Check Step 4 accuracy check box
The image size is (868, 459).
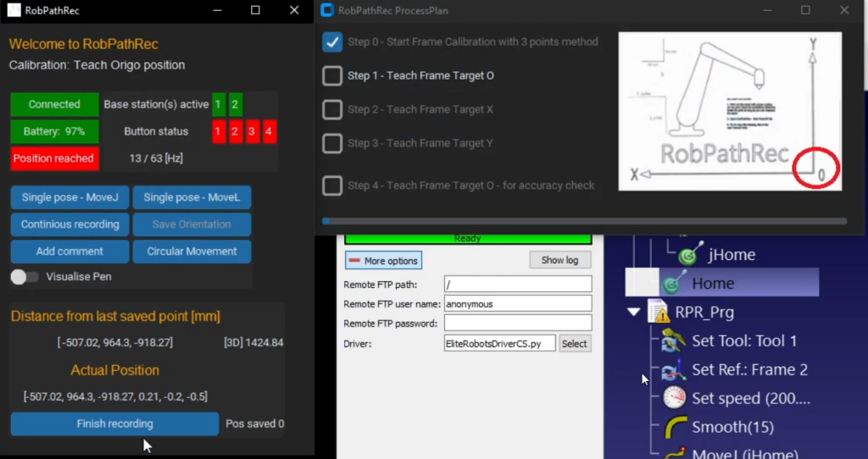[332, 185]
